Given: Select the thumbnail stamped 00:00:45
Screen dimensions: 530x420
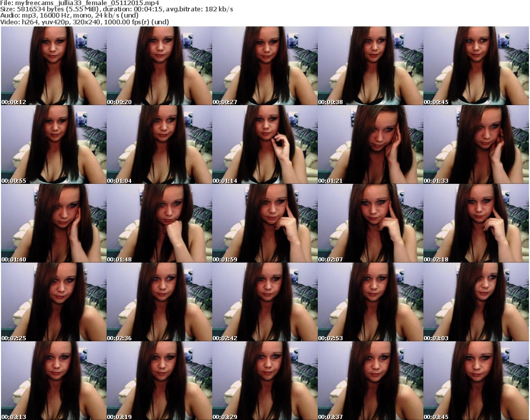Looking at the screenshot, I should click(x=476, y=66).
